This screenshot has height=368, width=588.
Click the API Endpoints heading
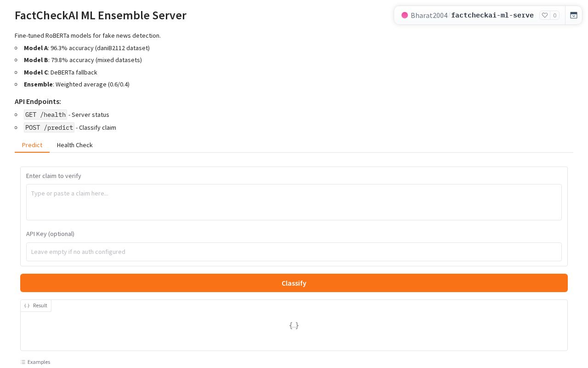[38, 101]
